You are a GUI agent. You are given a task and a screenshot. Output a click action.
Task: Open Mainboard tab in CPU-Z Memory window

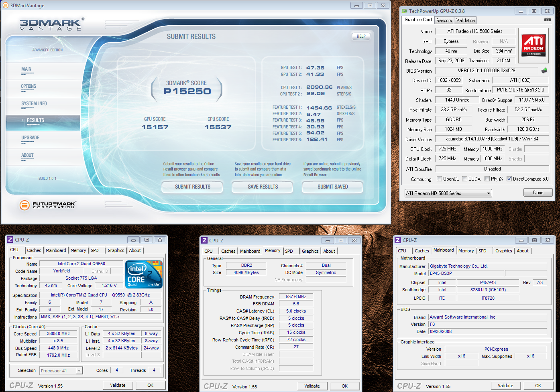point(250,251)
